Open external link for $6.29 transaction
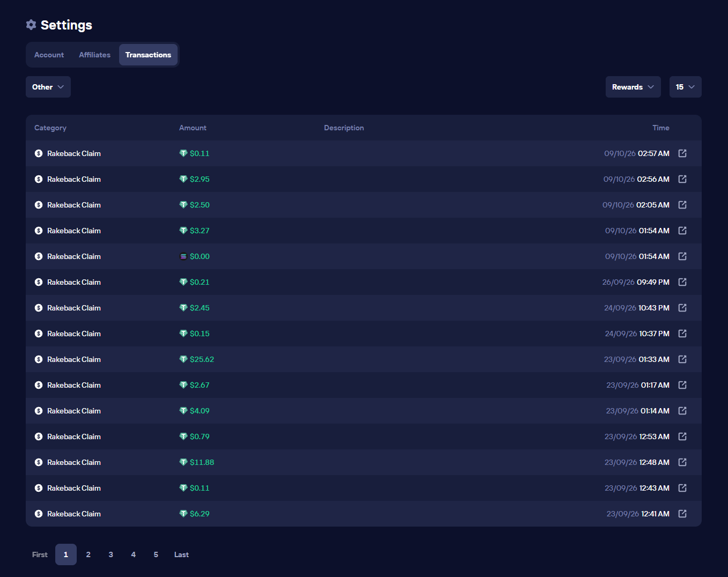The image size is (728, 577). pyautogui.click(x=682, y=514)
